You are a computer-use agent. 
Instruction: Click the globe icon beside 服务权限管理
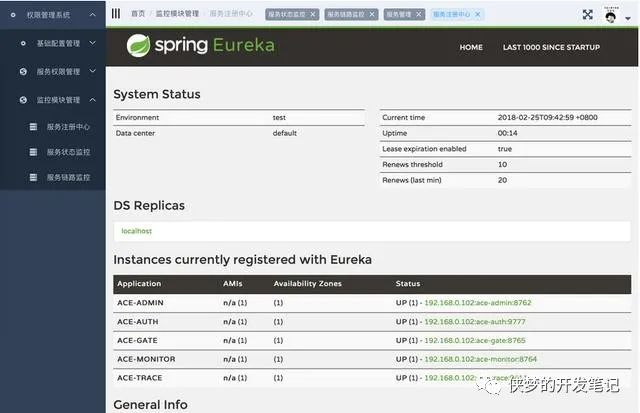click(x=23, y=71)
